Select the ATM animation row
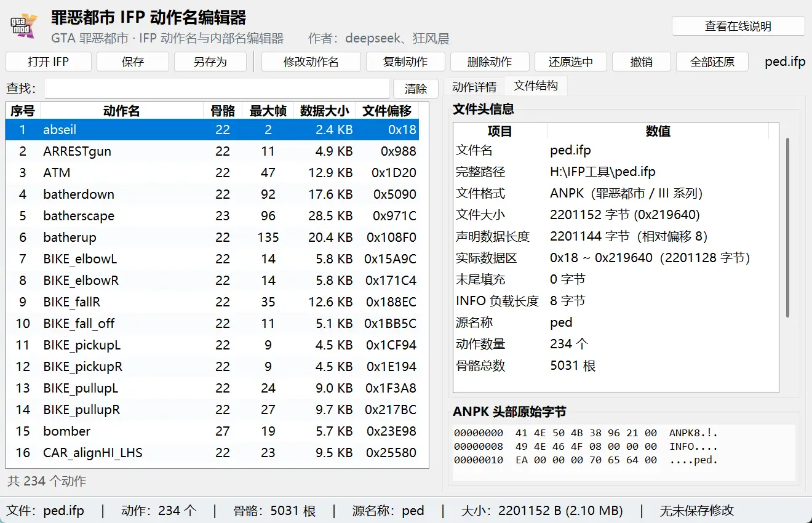This screenshot has height=523, width=812. point(212,173)
